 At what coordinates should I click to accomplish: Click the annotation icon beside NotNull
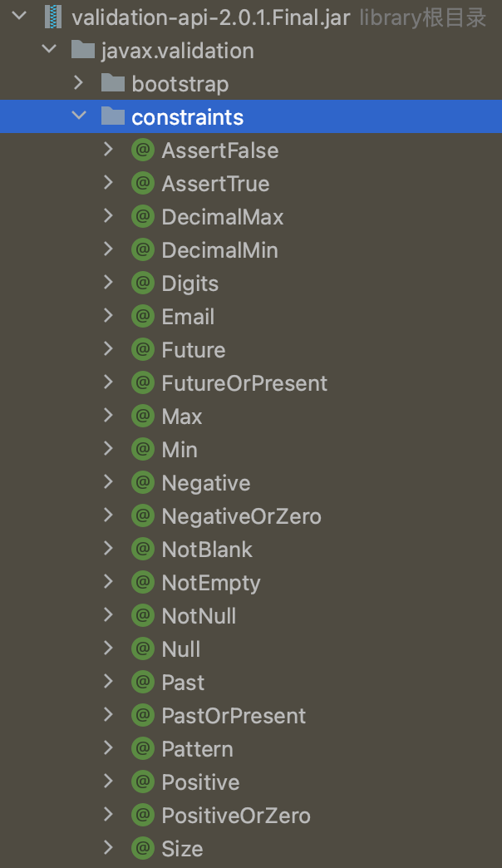(143, 615)
